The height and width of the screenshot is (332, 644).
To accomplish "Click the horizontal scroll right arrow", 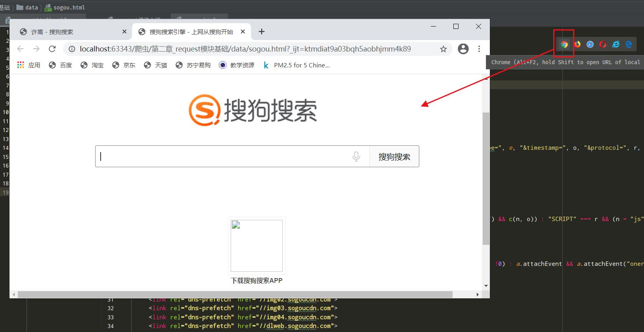I will pyautogui.click(x=478, y=294).
